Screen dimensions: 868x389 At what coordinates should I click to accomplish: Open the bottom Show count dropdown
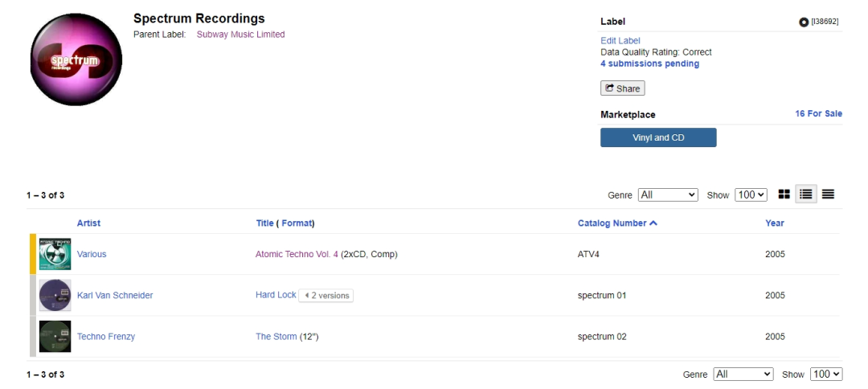pos(826,375)
